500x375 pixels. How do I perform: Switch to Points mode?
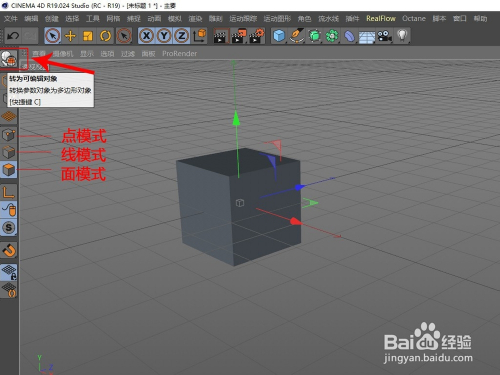point(9,135)
